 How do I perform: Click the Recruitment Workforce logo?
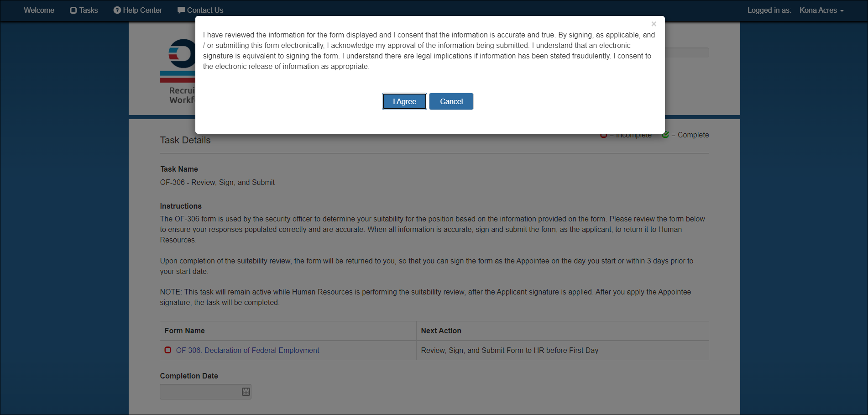click(178, 71)
